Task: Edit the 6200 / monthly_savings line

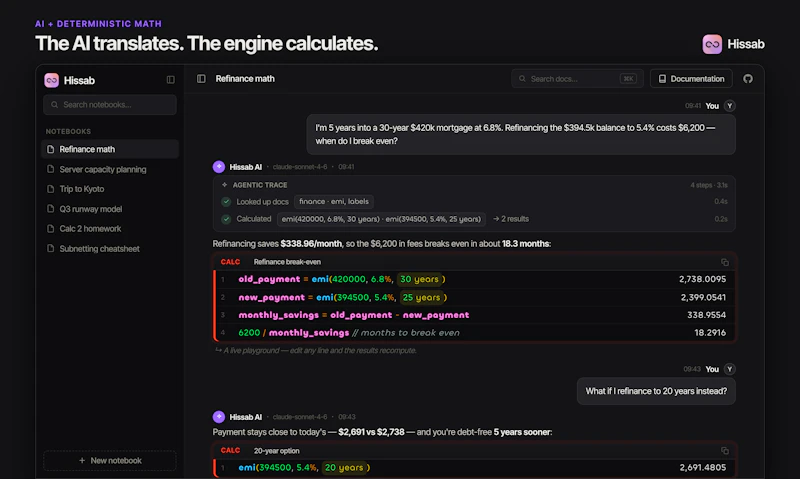Action: click(x=474, y=333)
